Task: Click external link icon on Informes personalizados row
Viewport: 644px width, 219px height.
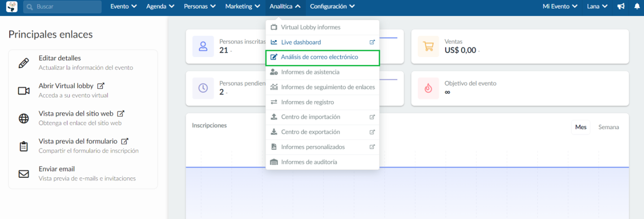Action: 372,147
